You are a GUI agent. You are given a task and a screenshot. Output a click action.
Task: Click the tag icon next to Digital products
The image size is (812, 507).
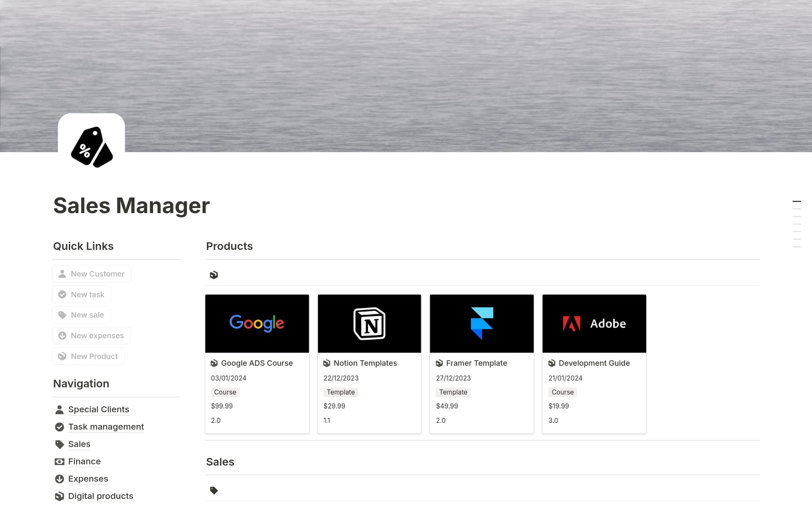click(59, 496)
